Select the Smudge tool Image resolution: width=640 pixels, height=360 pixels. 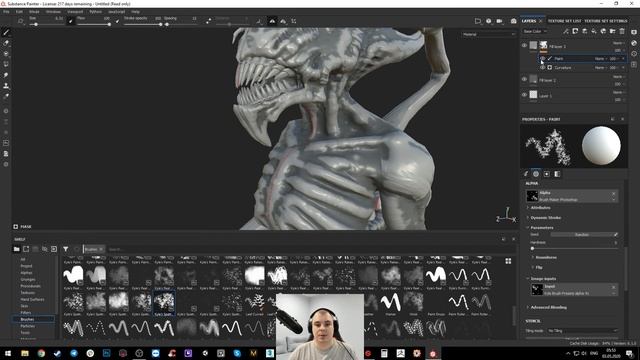coord(6,75)
